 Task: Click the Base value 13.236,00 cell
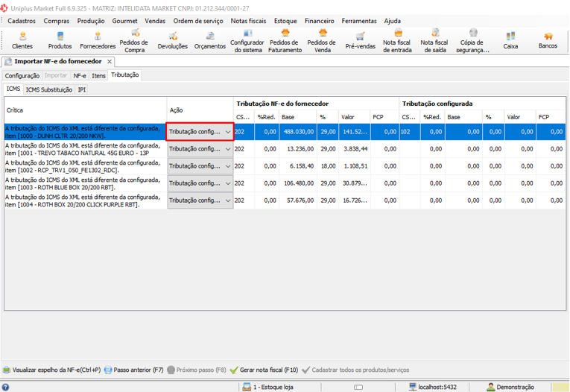coord(298,149)
